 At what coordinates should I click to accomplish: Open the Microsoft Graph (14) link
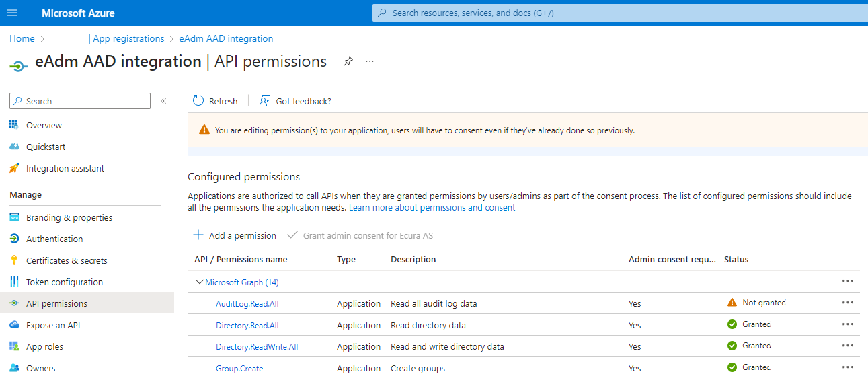242,282
